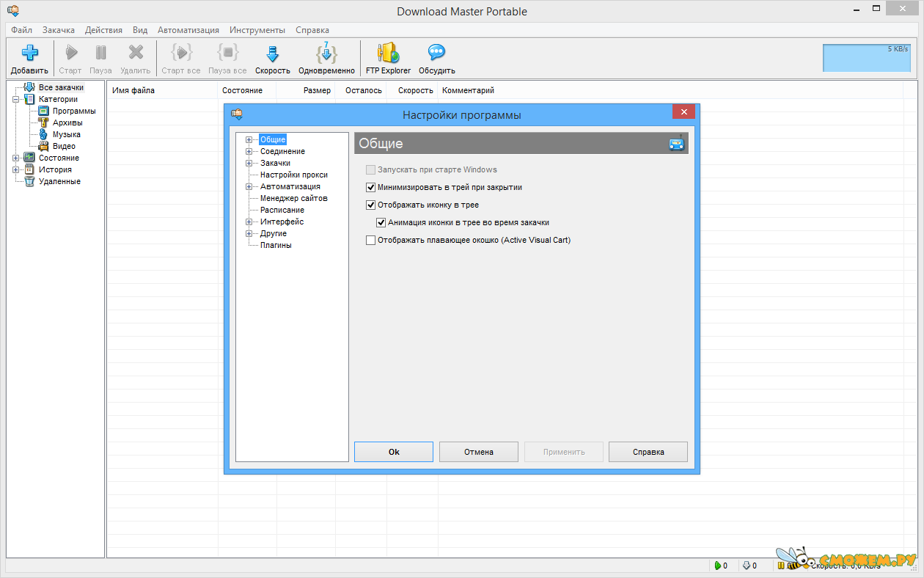Expand the Интерфейс settings node
The image size is (924, 578).
point(249,222)
